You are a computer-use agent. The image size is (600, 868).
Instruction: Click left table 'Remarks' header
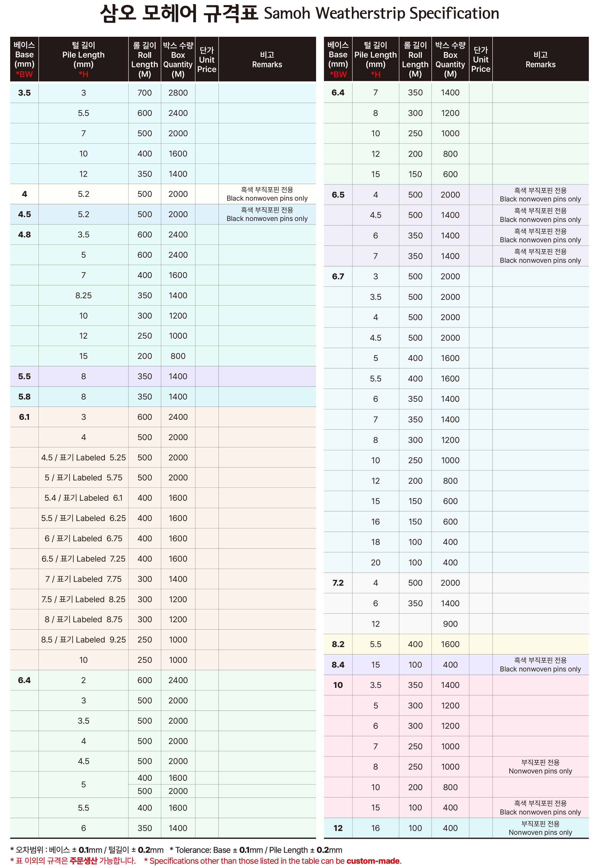tap(267, 59)
